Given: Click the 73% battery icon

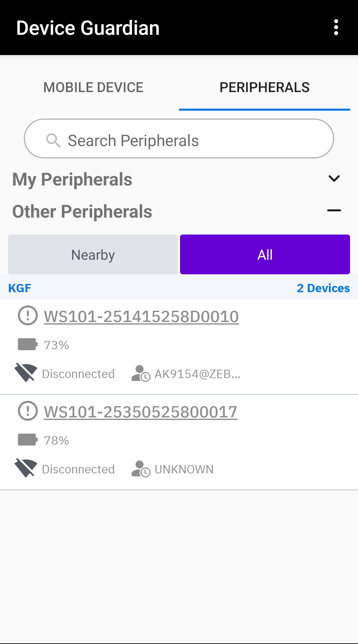Looking at the screenshot, I should coord(28,345).
